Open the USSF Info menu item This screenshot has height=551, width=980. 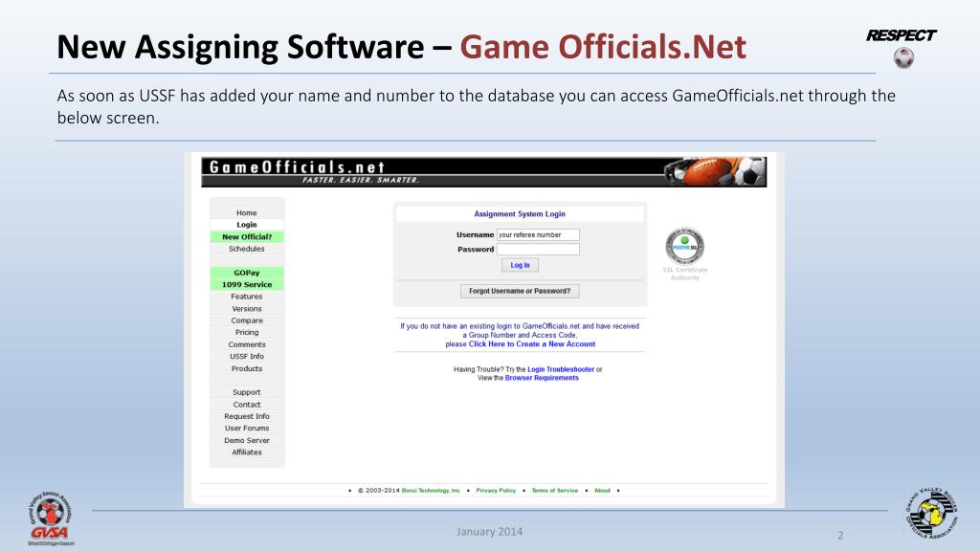pos(247,357)
